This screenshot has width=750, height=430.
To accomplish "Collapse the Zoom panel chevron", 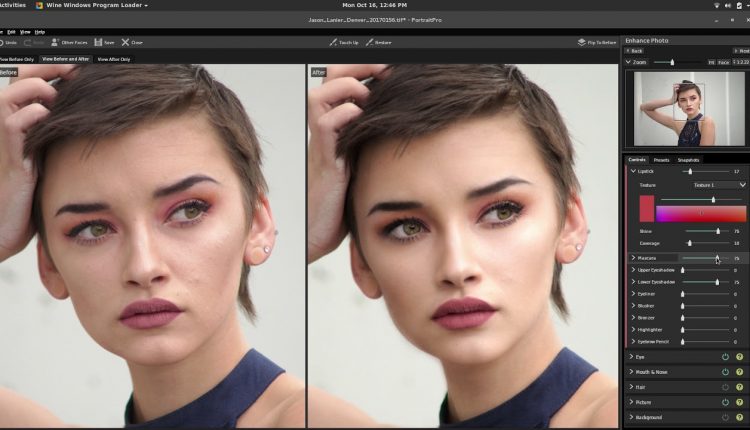I will 628,62.
